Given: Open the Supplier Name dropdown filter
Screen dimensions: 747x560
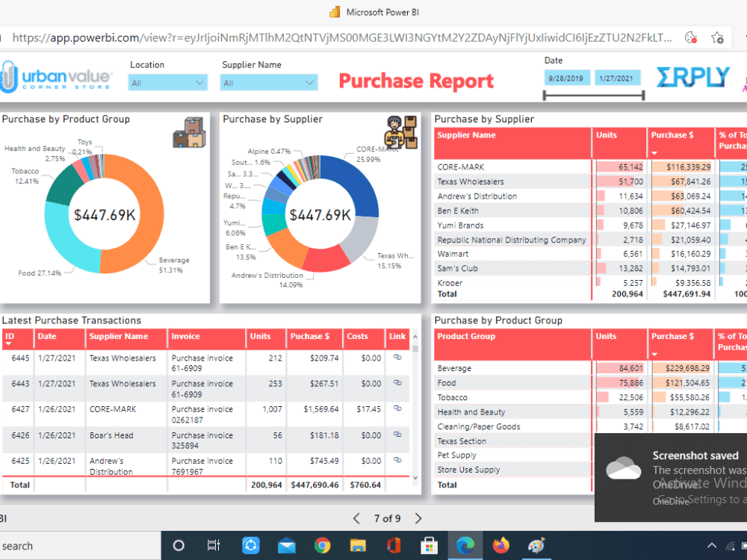Looking at the screenshot, I should point(269,83).
